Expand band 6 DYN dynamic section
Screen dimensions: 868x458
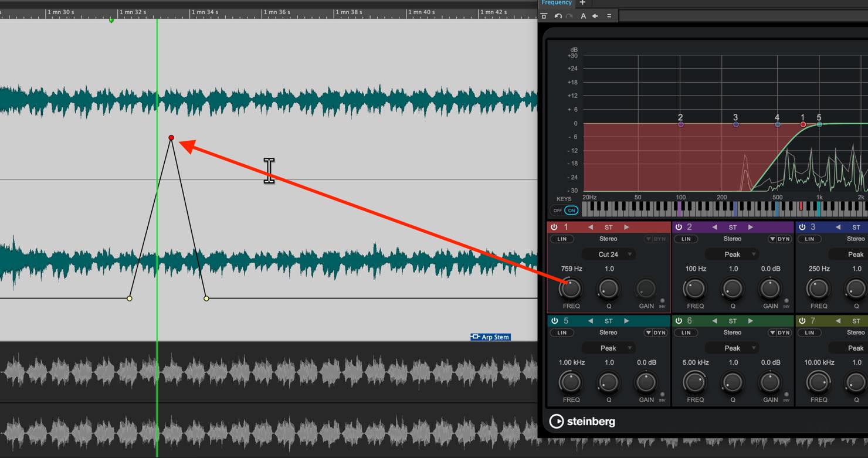(x=780, y=333)
